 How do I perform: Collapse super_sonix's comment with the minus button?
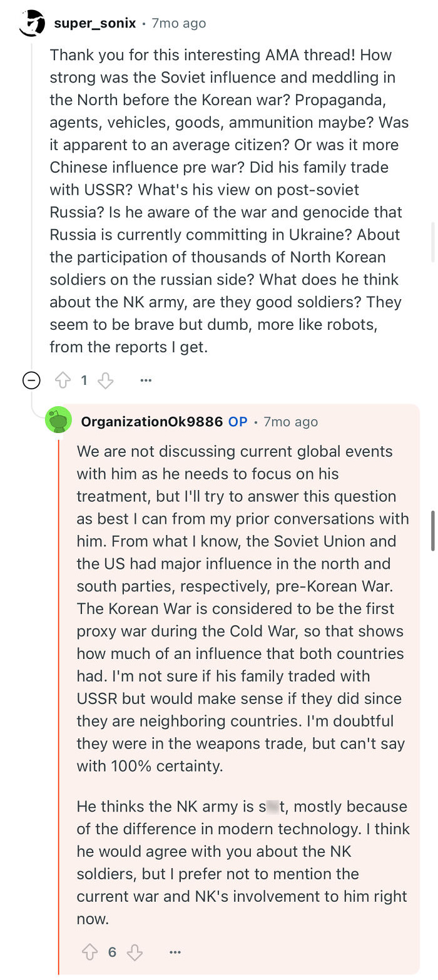[x=31, y=380]
